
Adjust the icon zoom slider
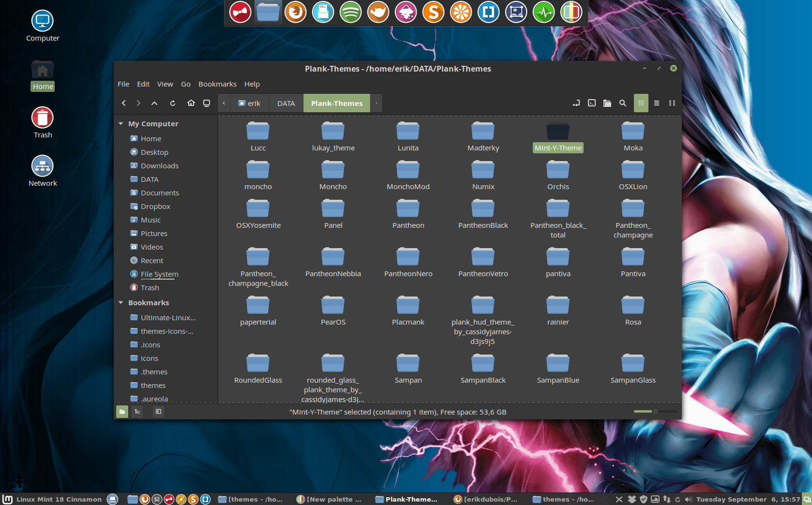click(x=655, y=412)
